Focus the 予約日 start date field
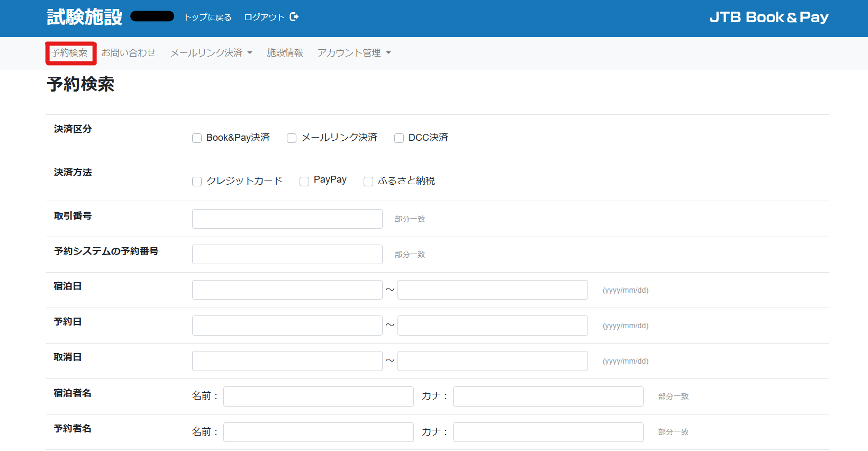The height and width of the screenshot is (451, 868). (287, 326)
